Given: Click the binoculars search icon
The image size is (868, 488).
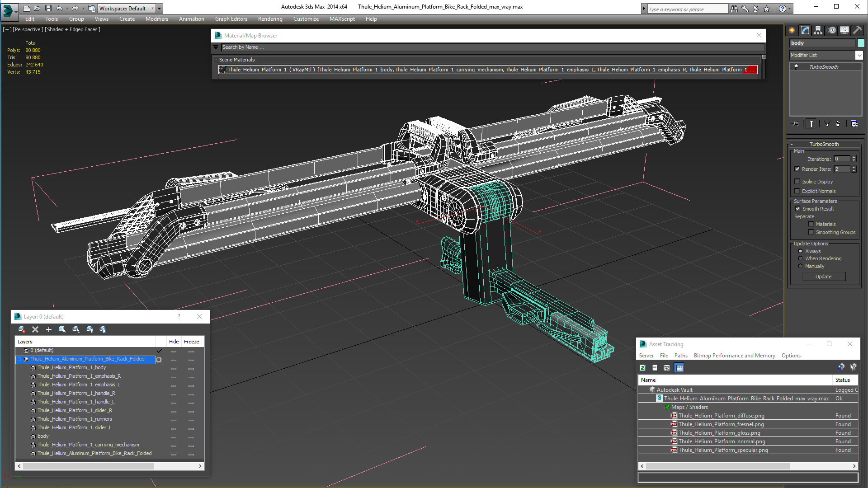Looking at the screenshot, I should [734, 9].
